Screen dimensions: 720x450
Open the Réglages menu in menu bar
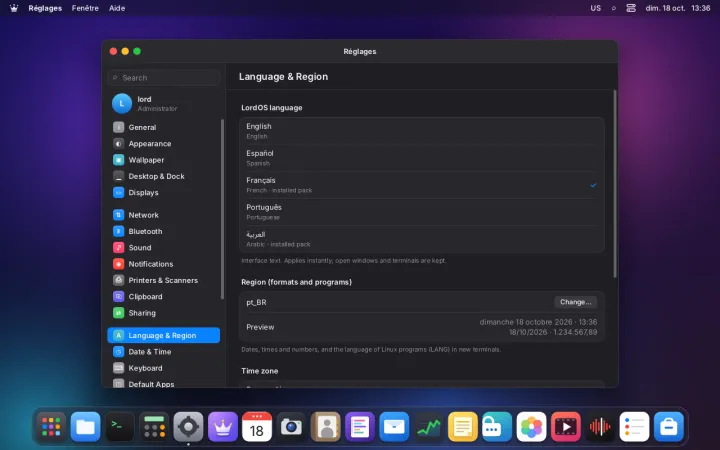[45, 8]
